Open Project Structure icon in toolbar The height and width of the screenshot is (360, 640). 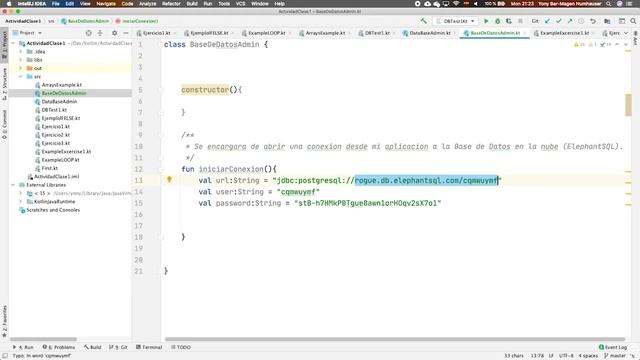607,21
